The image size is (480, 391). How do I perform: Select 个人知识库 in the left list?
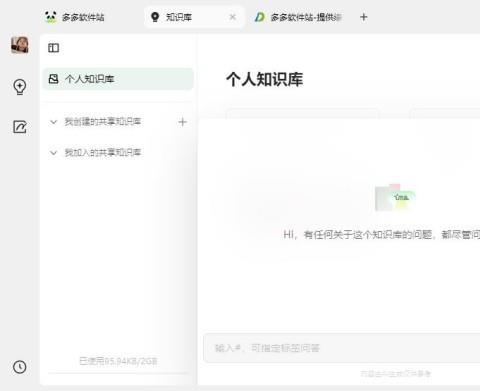click(x=118, y=79)
